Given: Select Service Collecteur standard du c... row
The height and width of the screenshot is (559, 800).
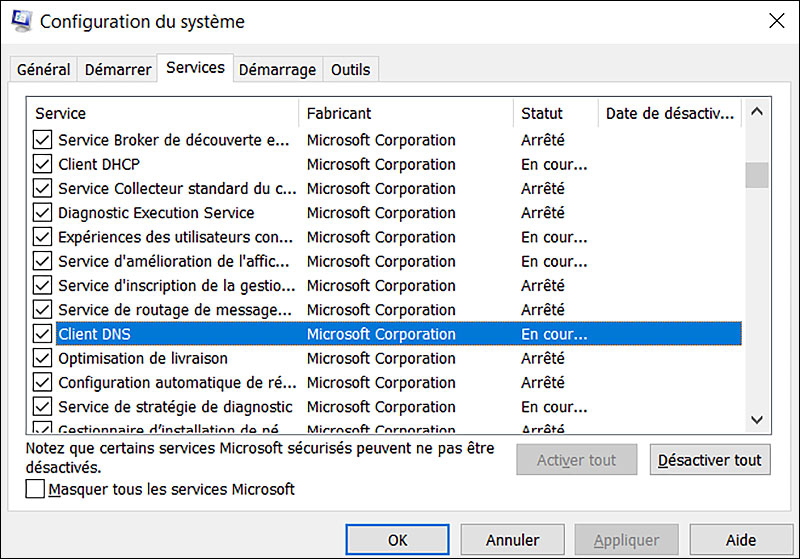Looking at the screenshot, I should click(387, 188).
